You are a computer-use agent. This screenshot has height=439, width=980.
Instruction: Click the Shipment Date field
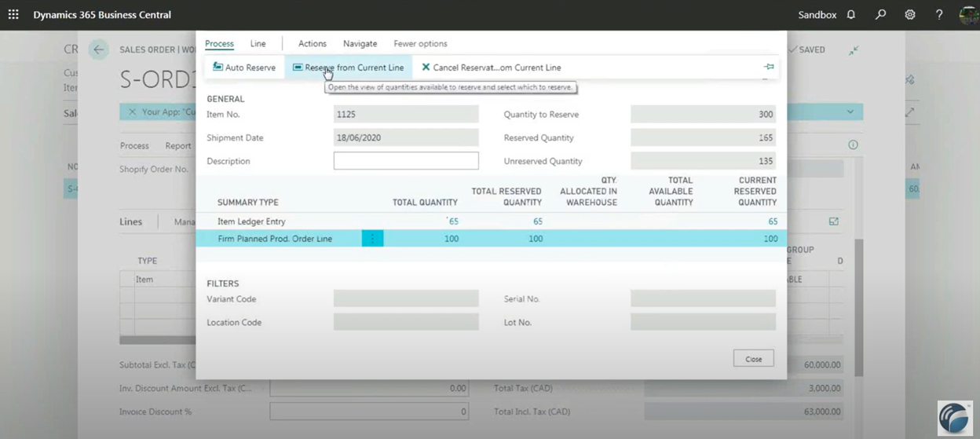pos(406,137)
